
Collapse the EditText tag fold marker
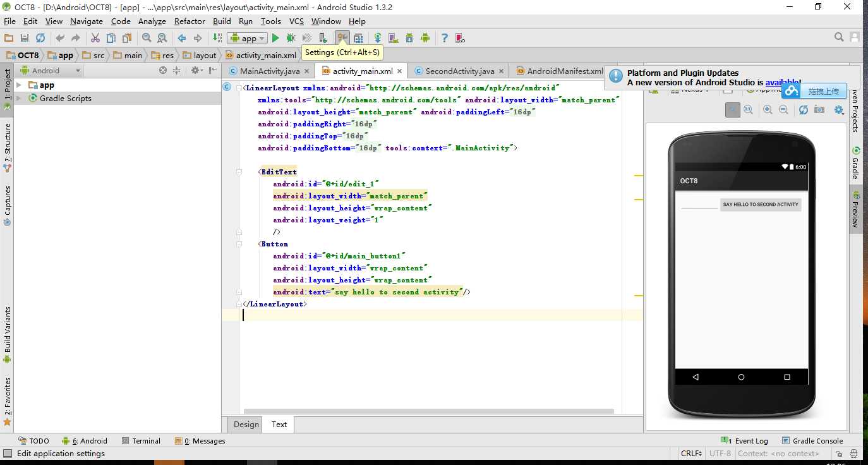pyautogui.click(x=238, y=172)
